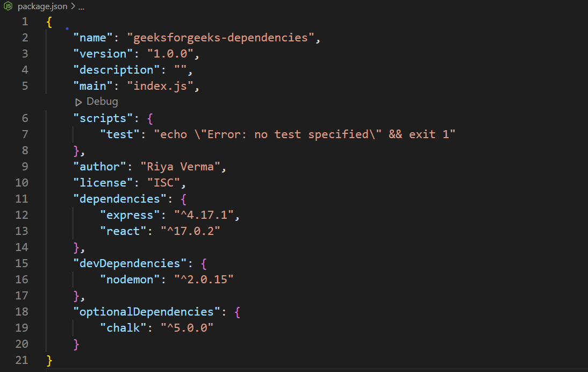Screen dimensions: 588x372
Task: Click the opening brace on line 1
Action: click(x=49, y=22)
